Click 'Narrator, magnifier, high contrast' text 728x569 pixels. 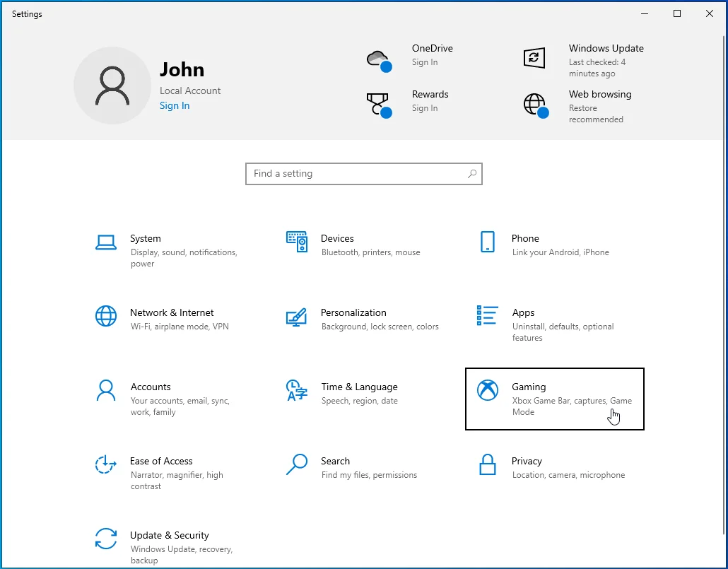pyautogui.click(x=177, y=481)
